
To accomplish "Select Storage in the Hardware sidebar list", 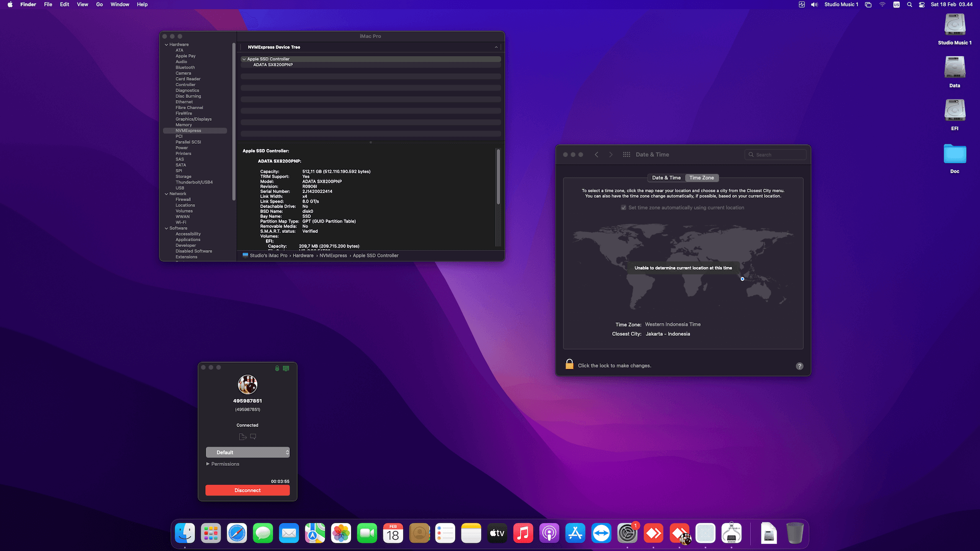I will 183,177.
